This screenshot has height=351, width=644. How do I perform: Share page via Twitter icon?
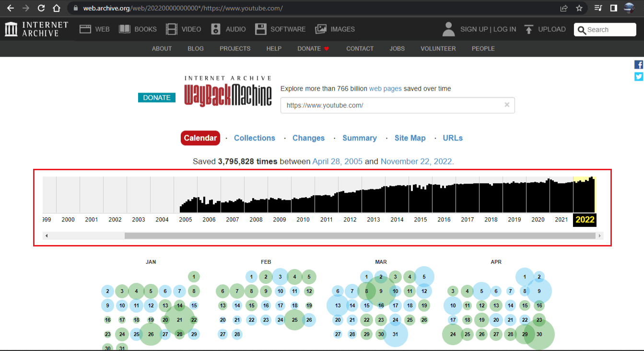[x=638, y=77]
